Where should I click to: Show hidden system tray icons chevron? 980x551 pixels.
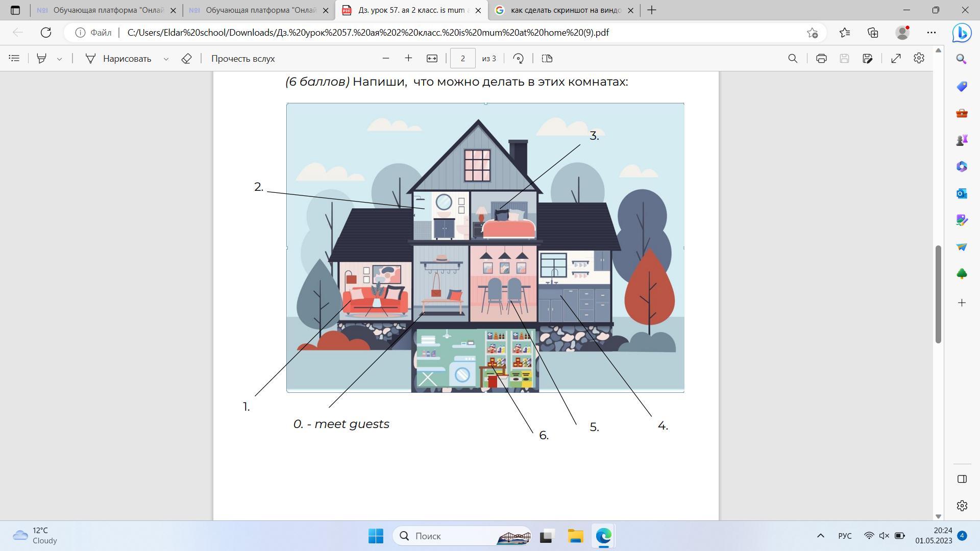pyautogui.click(x=820, y=536)
